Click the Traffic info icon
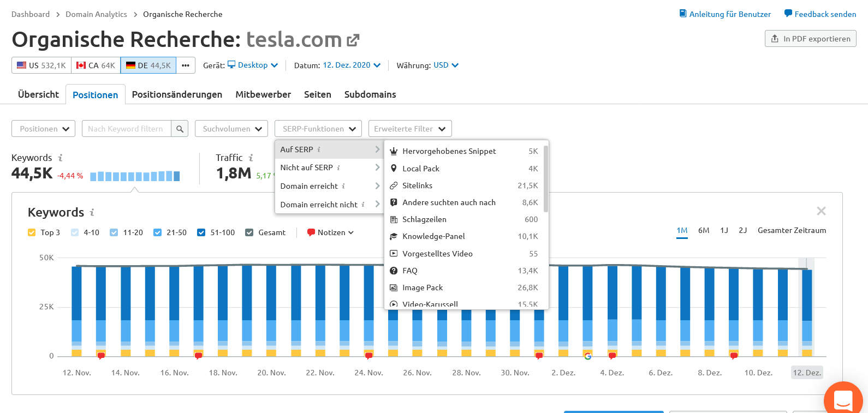The width and height of the screenshot is (868, 413). pos(251,158)
